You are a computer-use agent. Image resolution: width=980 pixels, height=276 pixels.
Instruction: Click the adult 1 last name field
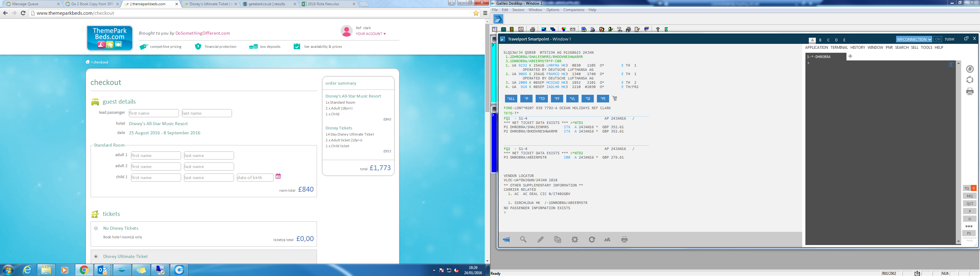(209, 155)
